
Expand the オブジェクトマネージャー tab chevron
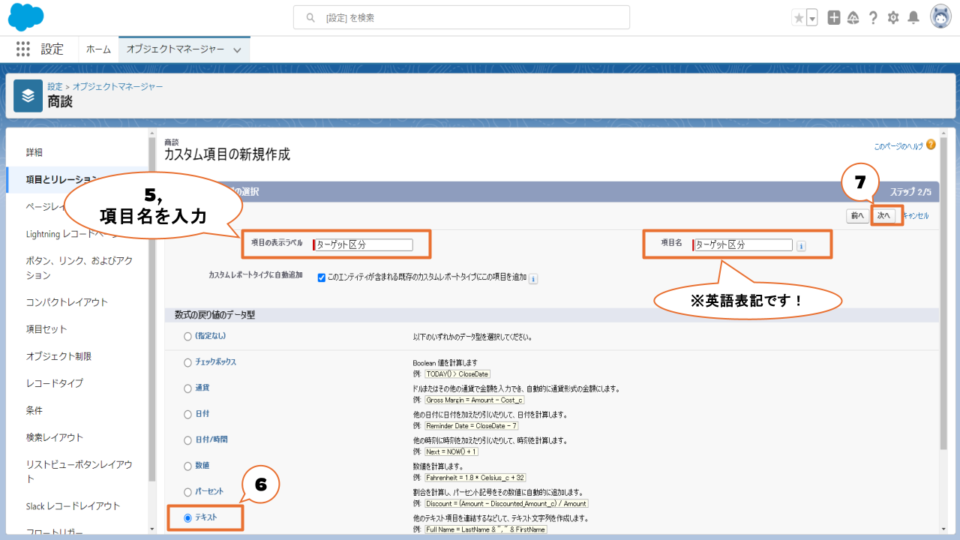[238, 50]
